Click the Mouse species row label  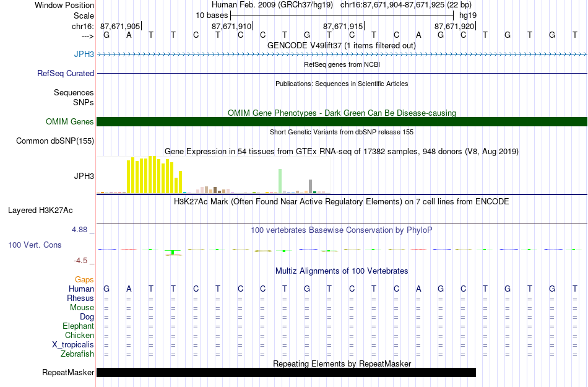coord(82,308)
